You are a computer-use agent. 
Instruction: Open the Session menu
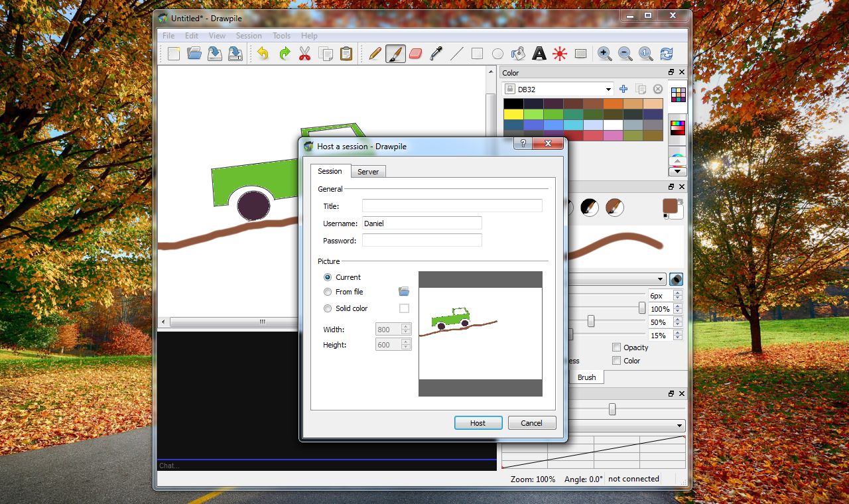tap(249, 36)
